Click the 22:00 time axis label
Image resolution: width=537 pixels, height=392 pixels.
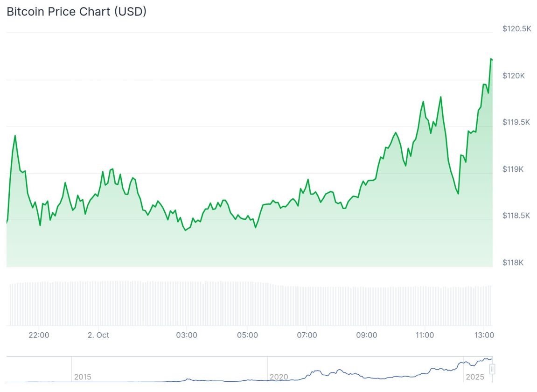pyautogui.click(x=39, y=335)
